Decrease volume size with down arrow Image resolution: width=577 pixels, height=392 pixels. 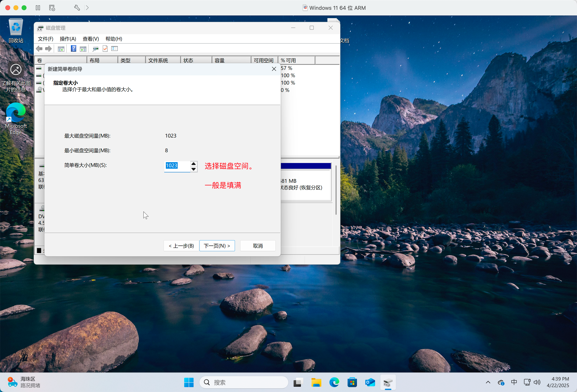(x=193, y=169)
